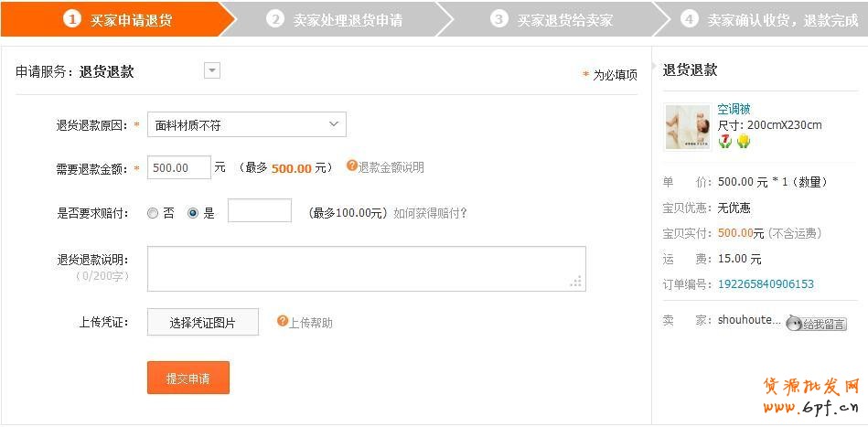Image resolution: width=868 pixels, height=427 pixels.
Task: Select the 否 radio button for compensation
Action: click(x=153, y=213)
